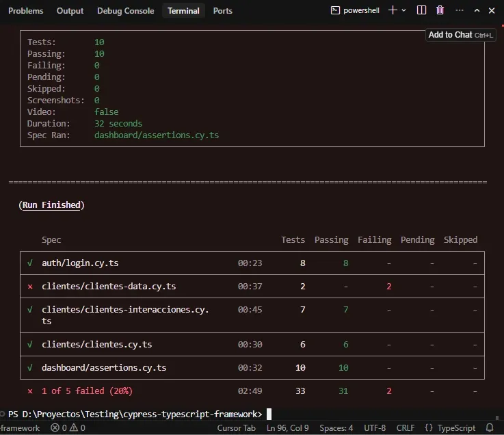Select the Terminal tab
The height and width of the screenshot is (435, 504).
click(x=183, y=11)
